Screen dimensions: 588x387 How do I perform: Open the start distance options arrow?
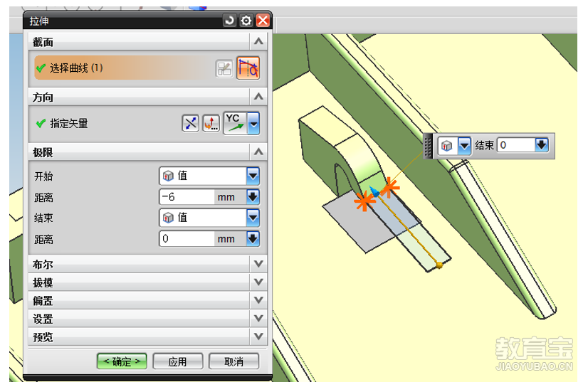pyautogui.click(x=253, y=196)
